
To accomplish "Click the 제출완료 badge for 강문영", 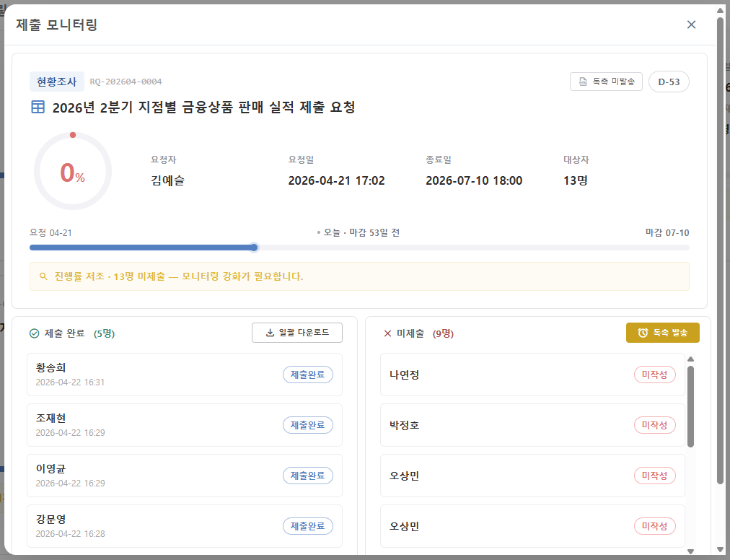I will 308,526.
